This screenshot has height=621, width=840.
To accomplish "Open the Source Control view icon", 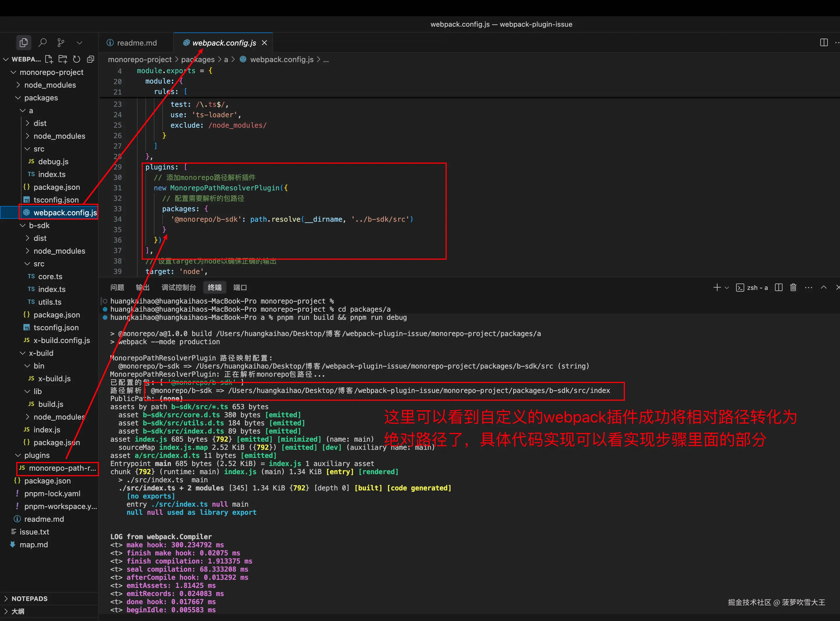I will pyautogui.click(x=61, y=43).
